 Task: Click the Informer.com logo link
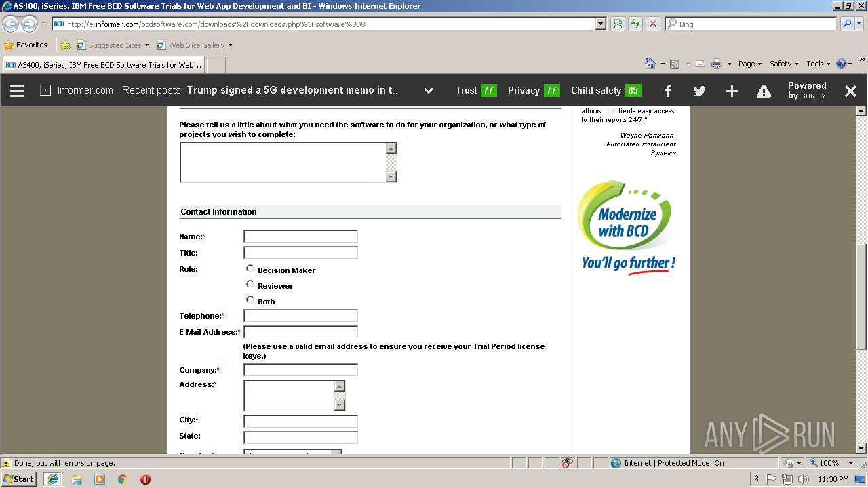pyautogui.click(x=77, y=90)
